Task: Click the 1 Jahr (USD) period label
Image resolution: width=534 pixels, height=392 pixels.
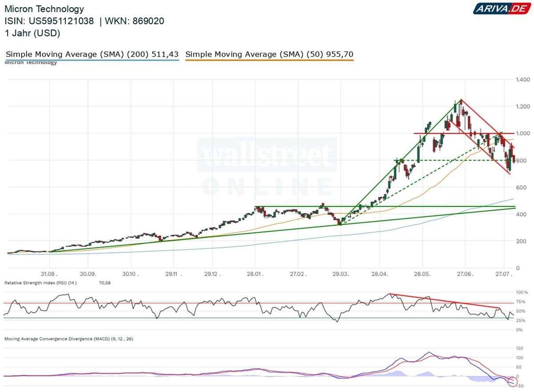Action: click(32, 33)
